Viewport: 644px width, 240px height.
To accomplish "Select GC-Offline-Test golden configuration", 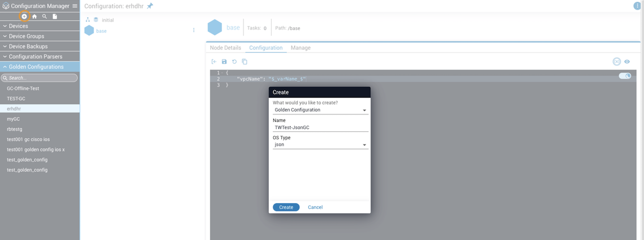I will point(40,88).
